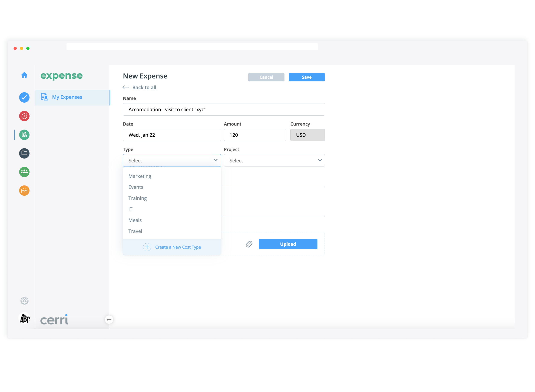Click the USD currency field
Screen dimensions: 535x392
[307, 135]
